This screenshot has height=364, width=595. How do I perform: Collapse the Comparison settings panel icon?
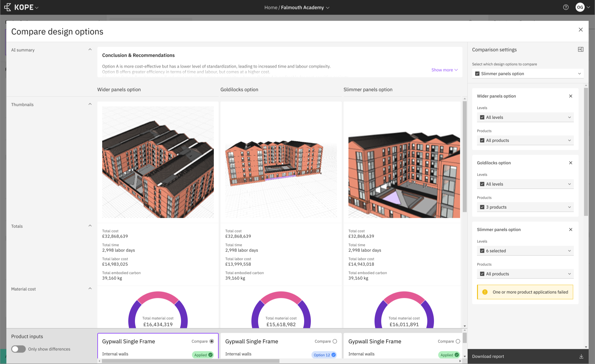580,49
